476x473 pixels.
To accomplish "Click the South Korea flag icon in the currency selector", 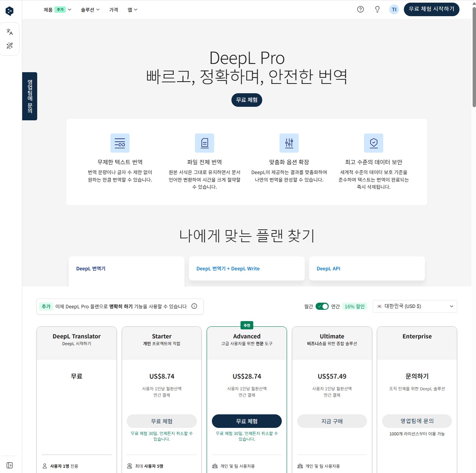I will [x=379, y=306].
